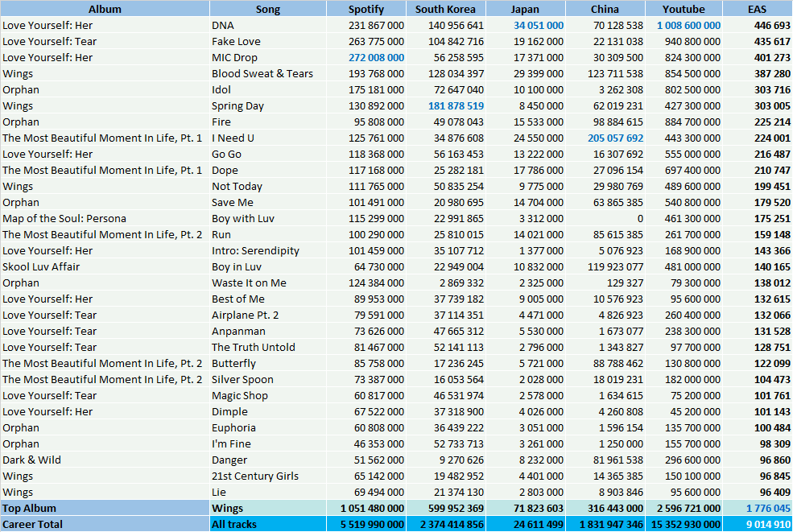Select the Butterfly song cell
The image size is (793, 532).
267,363
